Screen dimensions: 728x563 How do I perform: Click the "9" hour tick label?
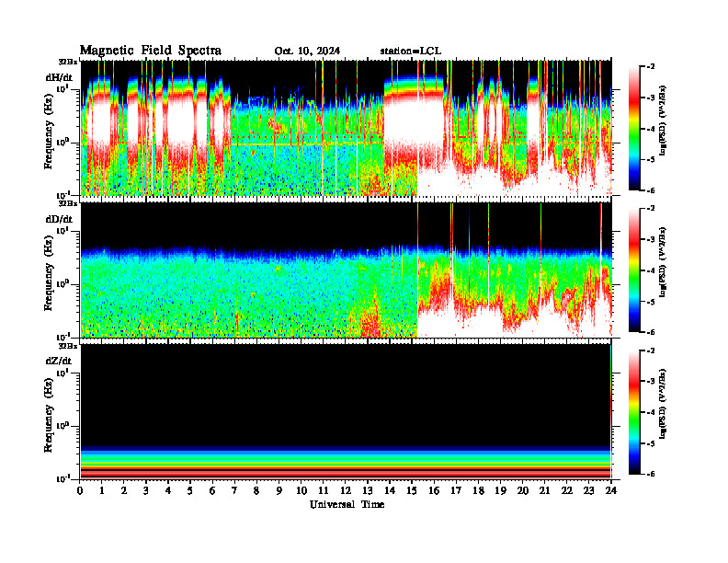279,491
